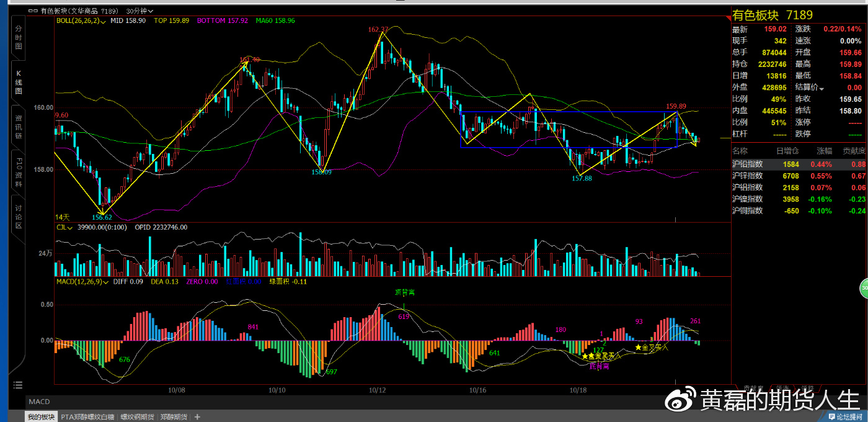This screenshot has width=868, height=422.
Task: Click the 持仓 value 2232746
Action: pyautogui.click(x=772, y=64)
